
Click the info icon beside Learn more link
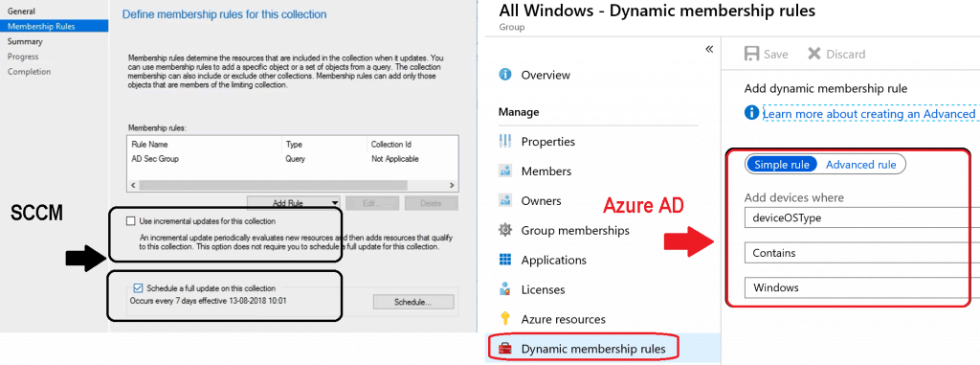coord(752,113)
